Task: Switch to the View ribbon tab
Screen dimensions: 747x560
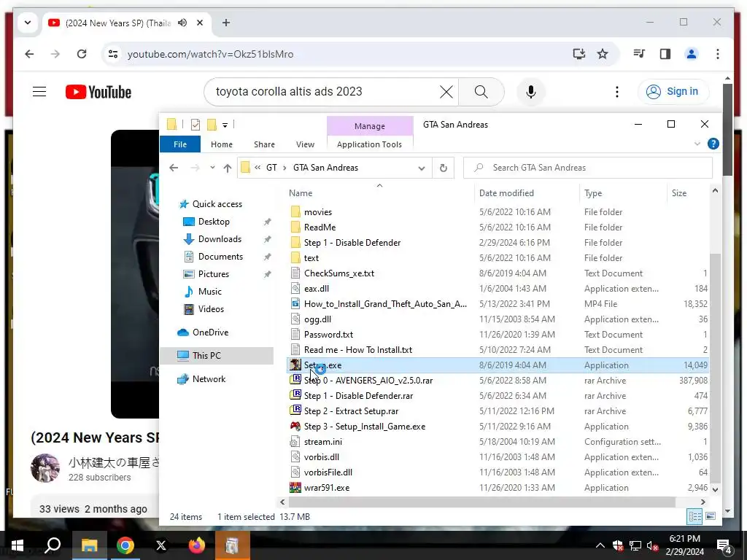Action: [305, 144]
